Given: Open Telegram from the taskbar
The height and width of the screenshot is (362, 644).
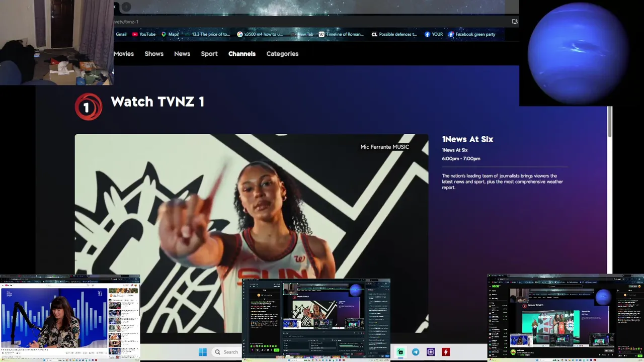Looking at the screenshot, I should click(416, 352).
